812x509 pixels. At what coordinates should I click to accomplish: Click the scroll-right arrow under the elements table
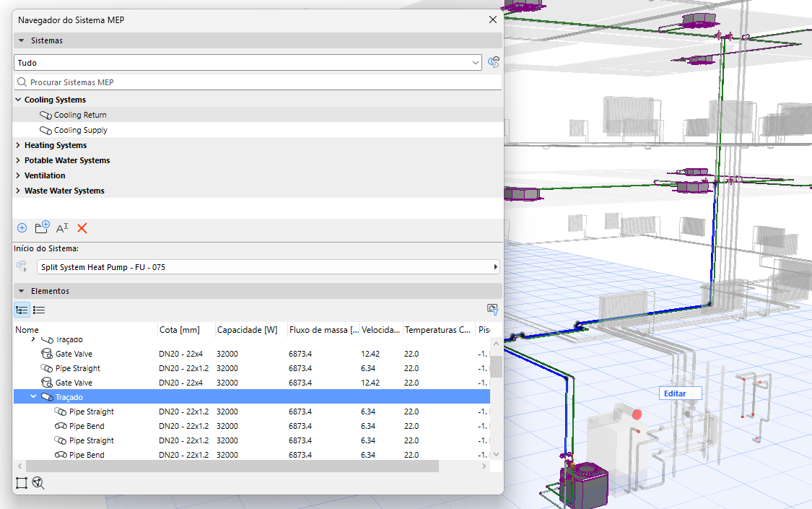click(484, 466)
